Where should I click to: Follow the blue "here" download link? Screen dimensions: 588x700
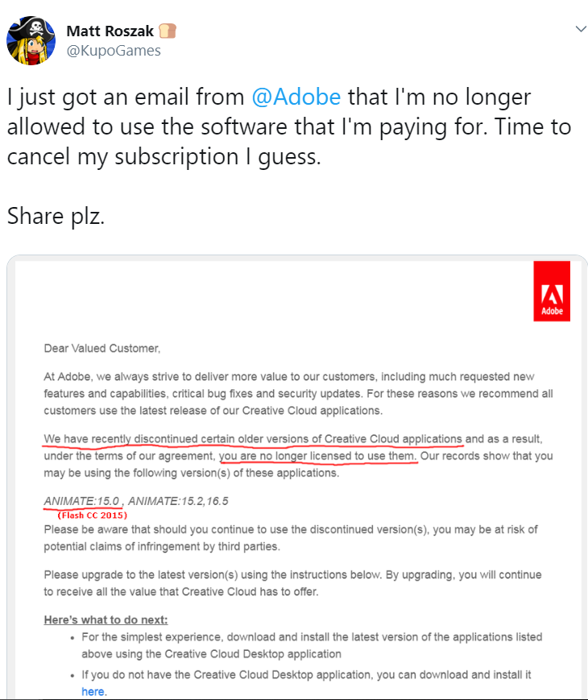93,691
